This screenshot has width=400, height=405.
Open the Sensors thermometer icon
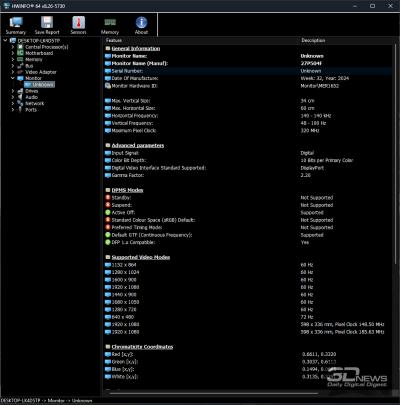(x=78, y=25)
